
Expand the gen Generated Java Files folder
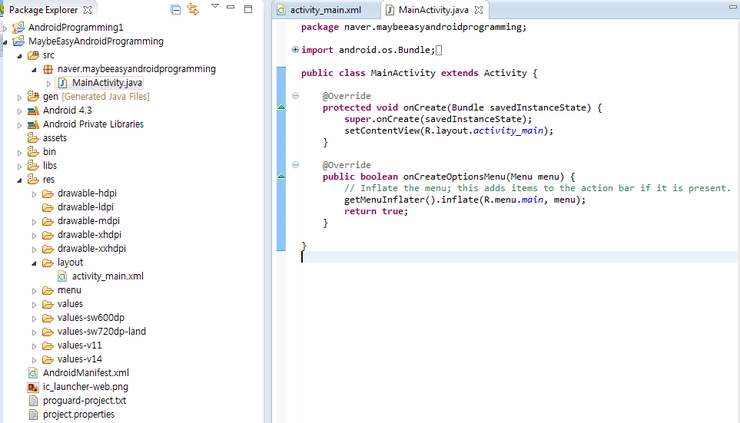point(20,97)
